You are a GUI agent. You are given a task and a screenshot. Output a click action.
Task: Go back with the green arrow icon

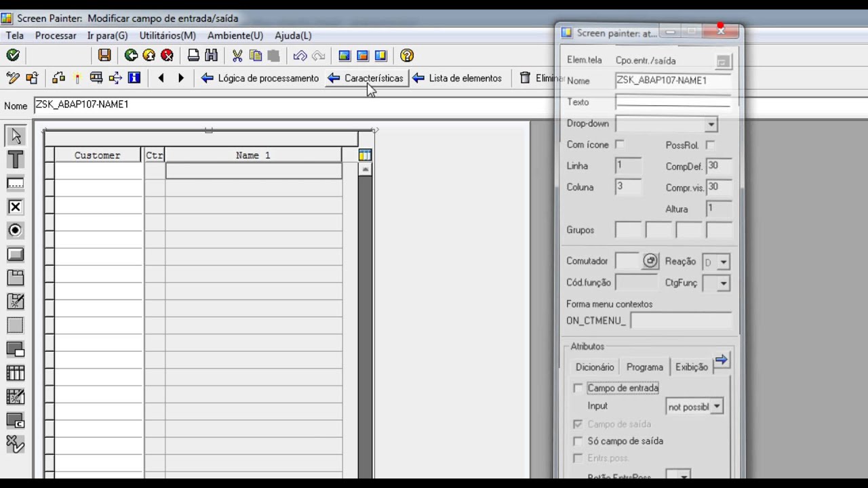point(131,56)
